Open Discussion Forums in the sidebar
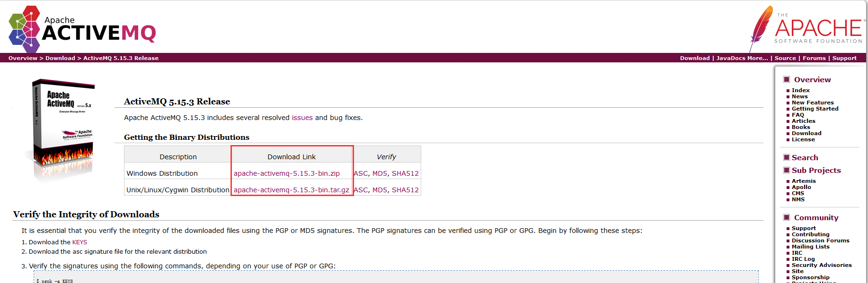This screenshot has width=868, height=283. click(821, 240)
